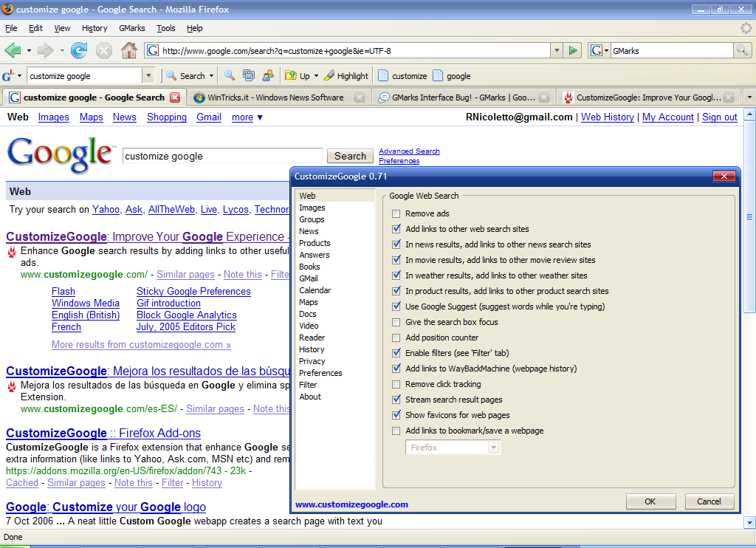Open the History menu in menu bar

(x=94, y=28)
